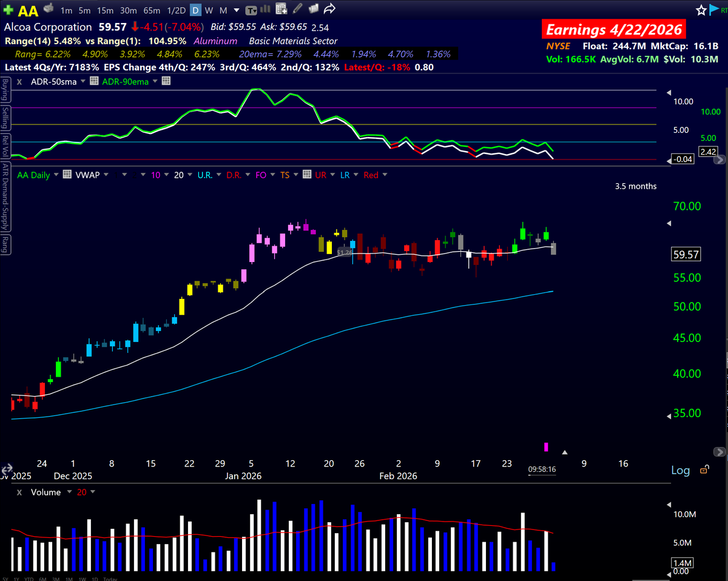Open the Rang side tab
Image resolution: width=728 pixels, height=581 pixels.
(x=5, y=244)
